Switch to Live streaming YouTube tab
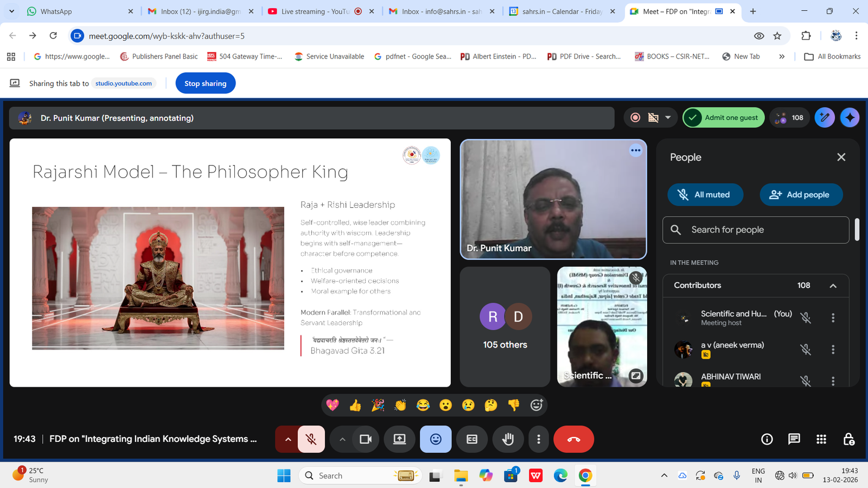Image resolution: width=868 pixels, height=488 pixels. click(x=315, y=11)
